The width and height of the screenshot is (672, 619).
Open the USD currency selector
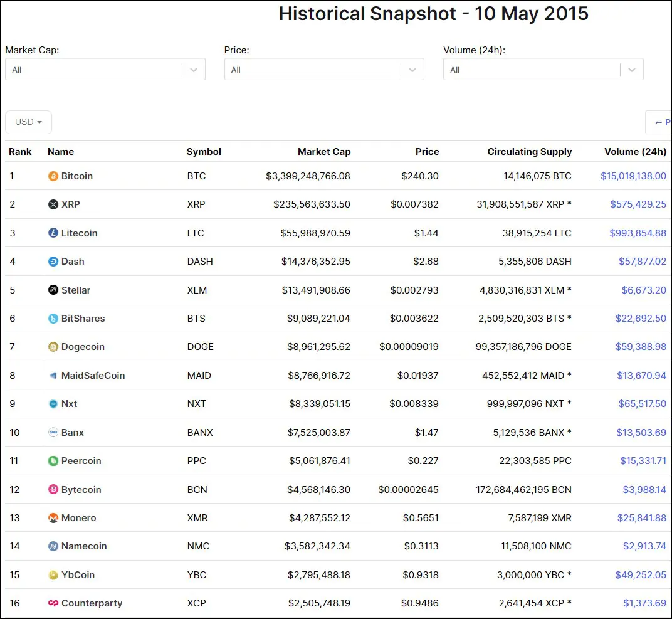(28, 122)
